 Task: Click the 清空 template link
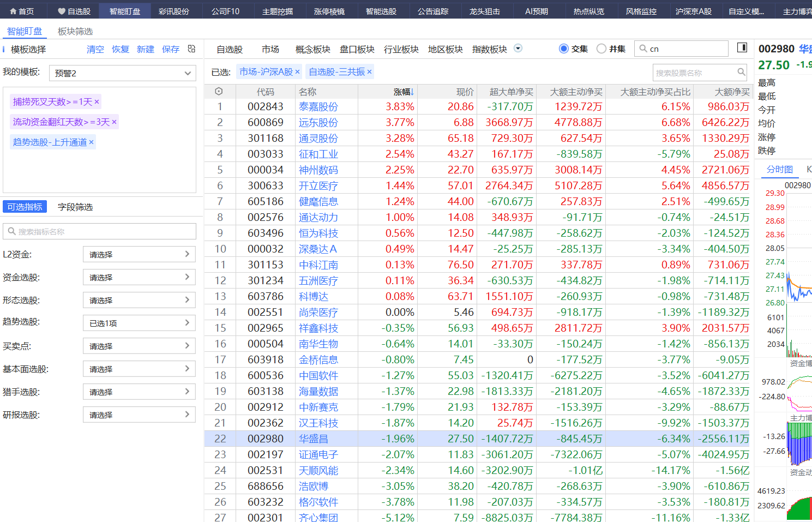coord(95,49)
